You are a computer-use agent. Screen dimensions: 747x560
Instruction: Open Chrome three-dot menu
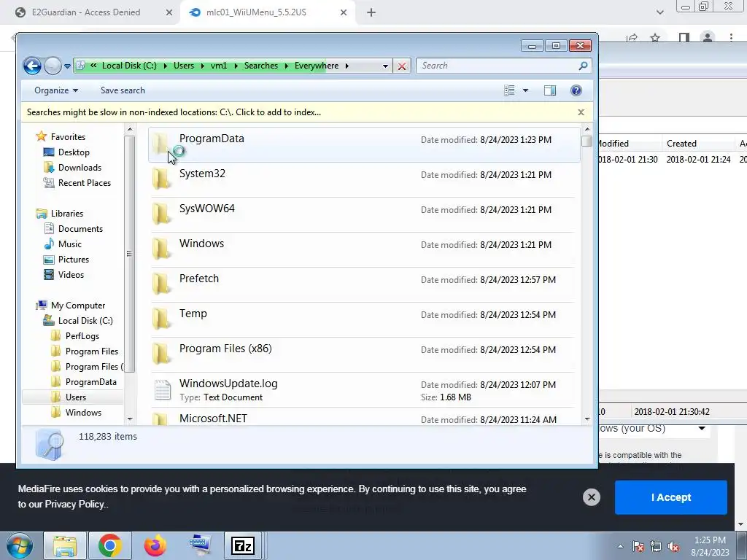pos(731,37)
